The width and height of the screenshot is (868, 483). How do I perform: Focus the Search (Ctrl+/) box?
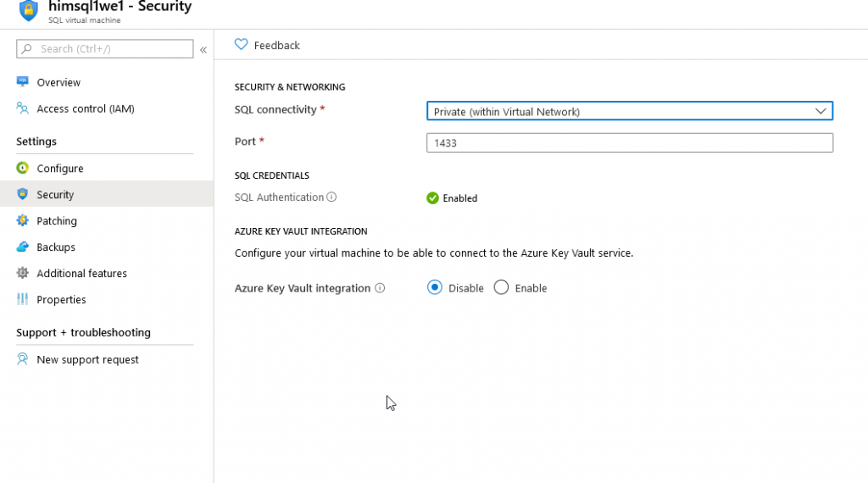(x=104, y=48)
